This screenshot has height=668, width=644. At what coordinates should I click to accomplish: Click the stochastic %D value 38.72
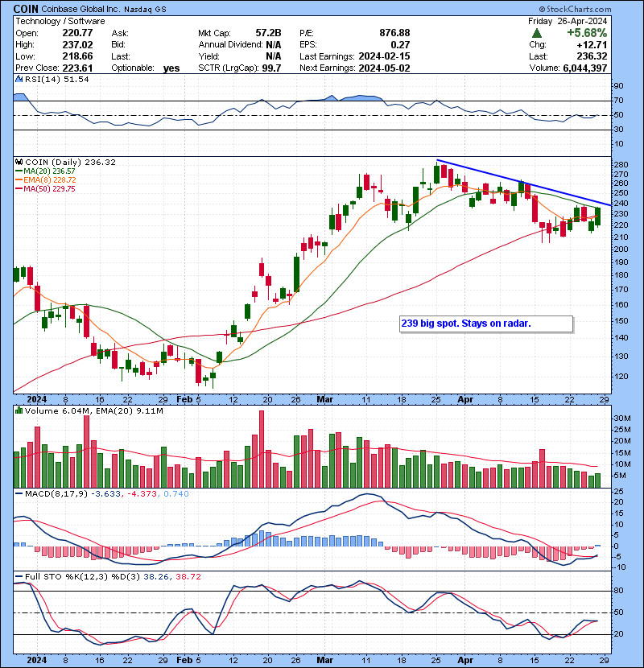(x=188, y=576)
